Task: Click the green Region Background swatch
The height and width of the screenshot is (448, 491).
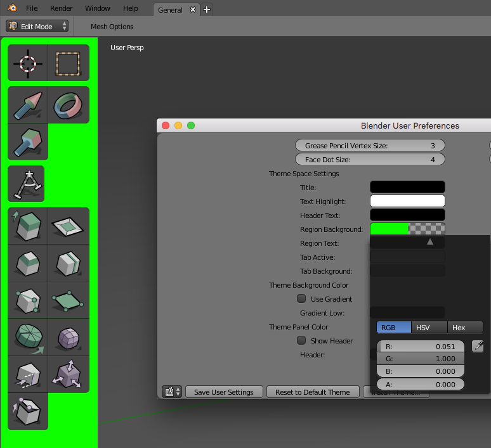Action: [407, 229]
